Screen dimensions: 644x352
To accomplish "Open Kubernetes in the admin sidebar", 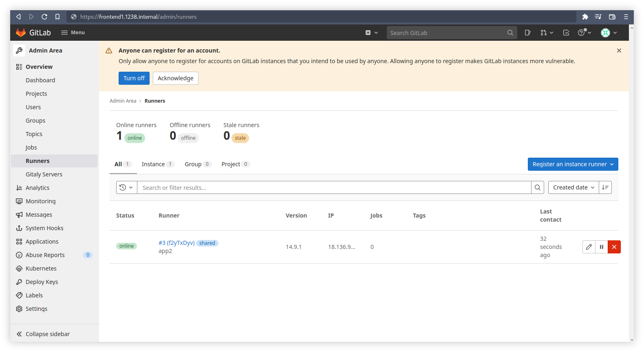I will [x=41, y=268].
